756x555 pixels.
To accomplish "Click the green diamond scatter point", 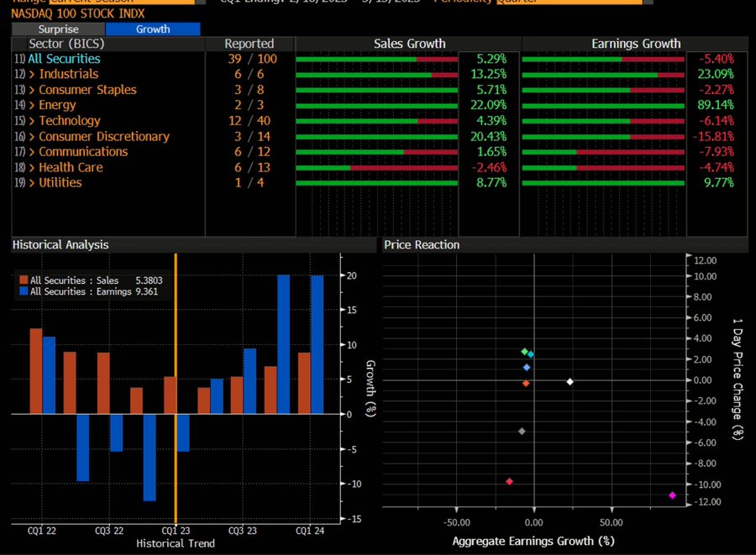I will tap(524, 352).
